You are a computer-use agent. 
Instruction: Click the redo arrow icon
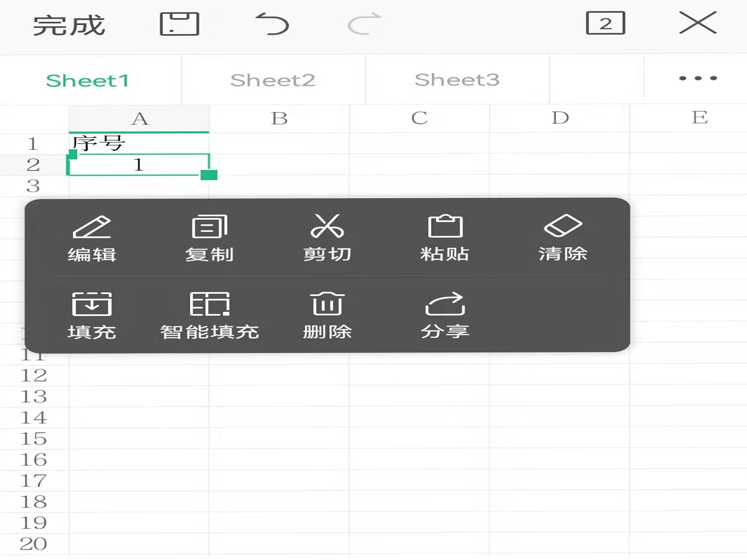[364, 24]
